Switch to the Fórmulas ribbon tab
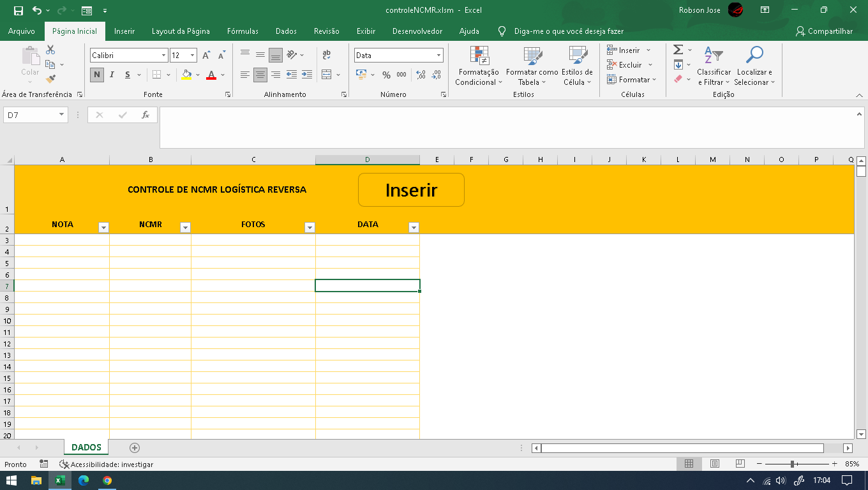The height and width of the screenshot is (490, 868). coord(243,31)
